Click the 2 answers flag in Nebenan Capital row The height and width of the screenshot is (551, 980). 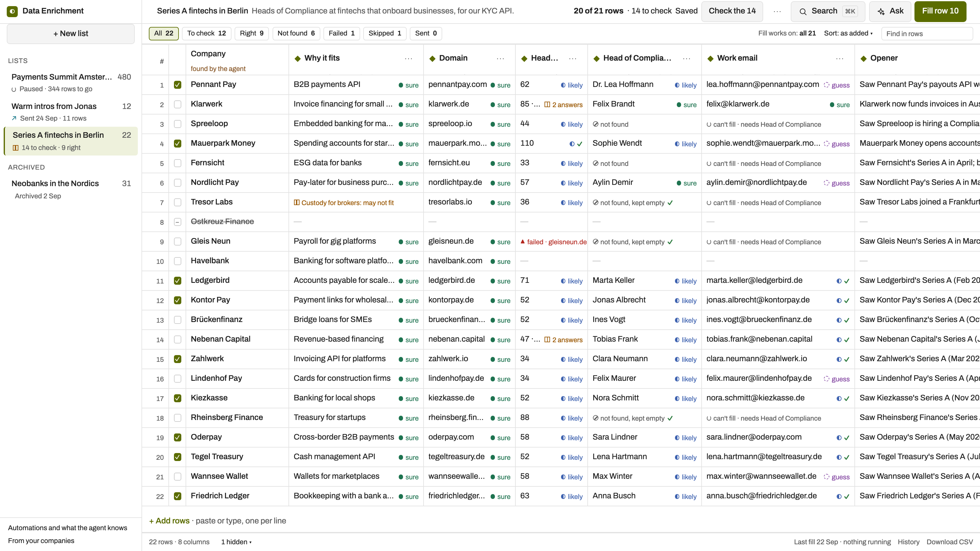563,340
